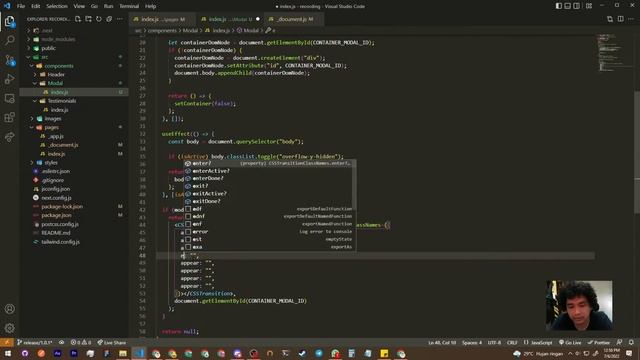Collapse all folders in Explorer
This screenshot has height=360, width=640.
click(x=109, y=19)
